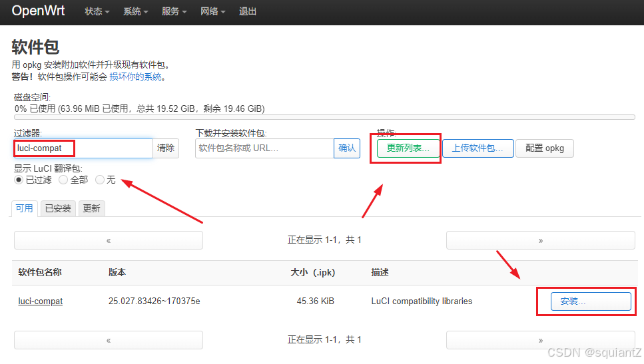Click the 更新列表 button
This screenshot has height=364, width=644.
408,148
